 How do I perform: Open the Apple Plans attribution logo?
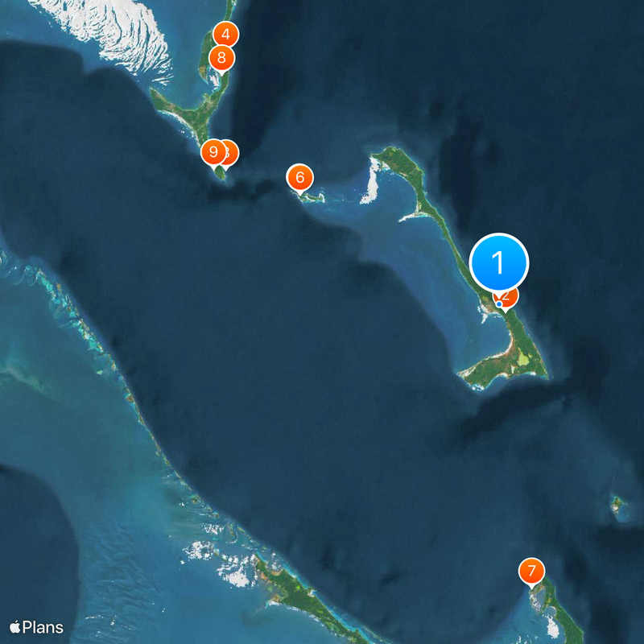click(x=36, y=628)
